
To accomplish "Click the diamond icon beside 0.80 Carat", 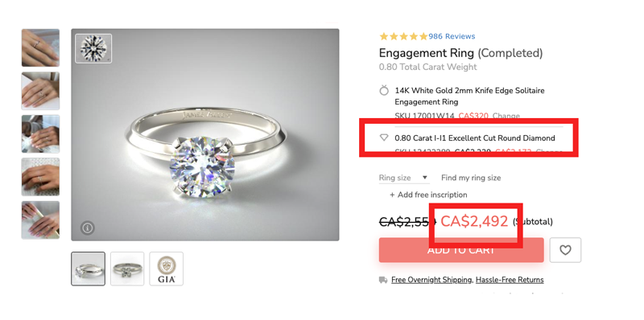I will pyautogui.click(x=384, y=137).
